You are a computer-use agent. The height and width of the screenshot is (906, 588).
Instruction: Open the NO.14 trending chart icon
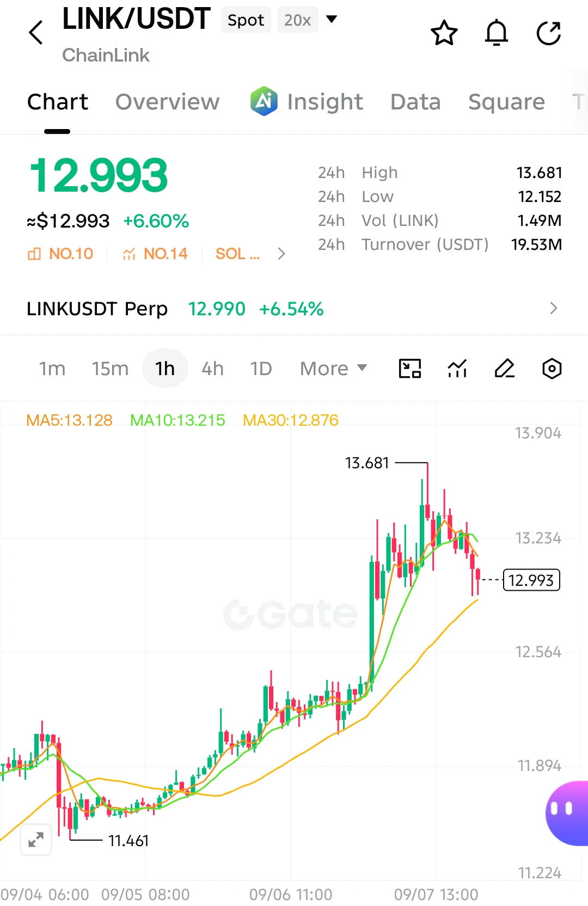click(129, 254)
